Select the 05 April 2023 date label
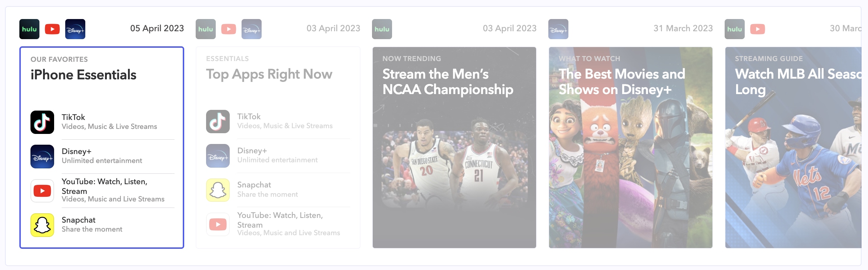 (x=157, y=28)
